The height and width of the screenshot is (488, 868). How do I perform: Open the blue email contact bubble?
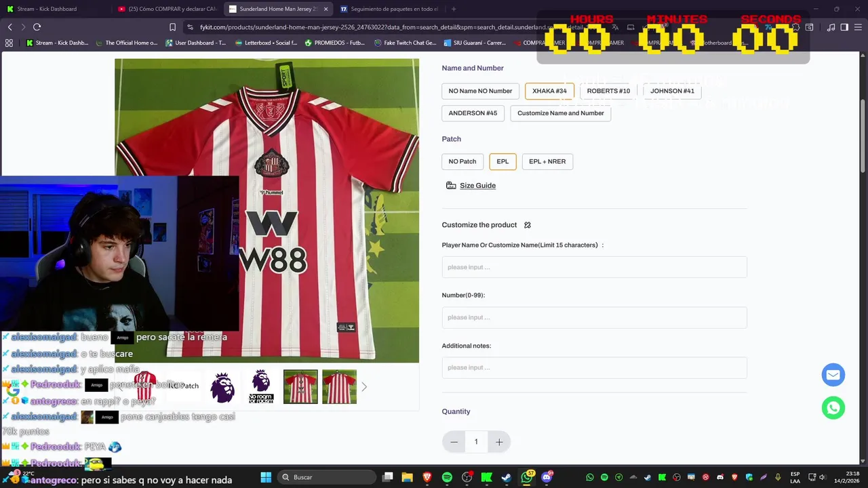click(833, 375)
